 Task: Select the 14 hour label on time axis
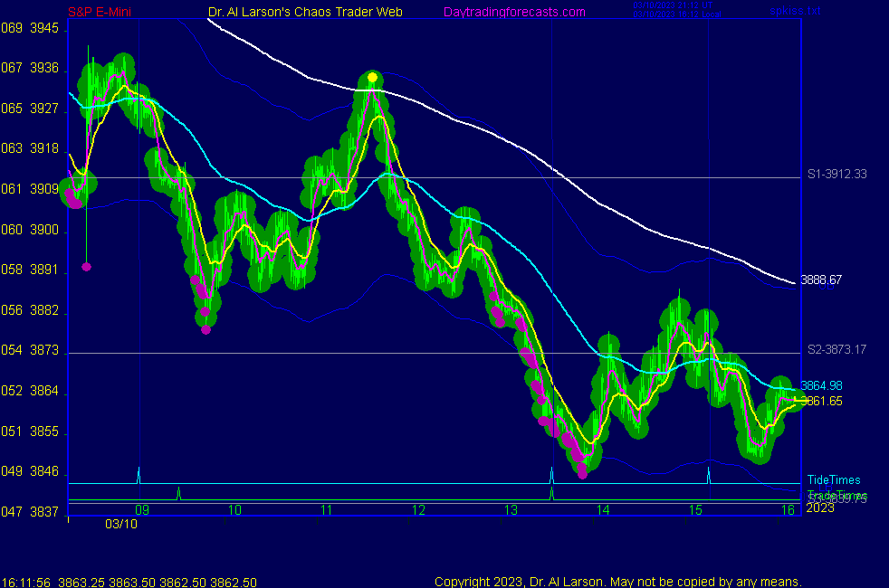[x=603, y=510]
